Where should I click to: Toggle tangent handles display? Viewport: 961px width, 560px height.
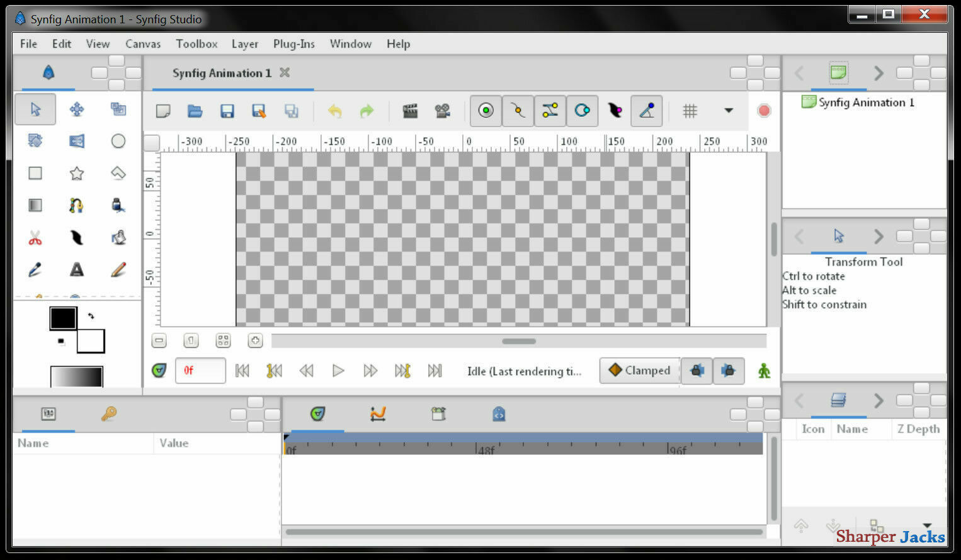click(550, 111)
